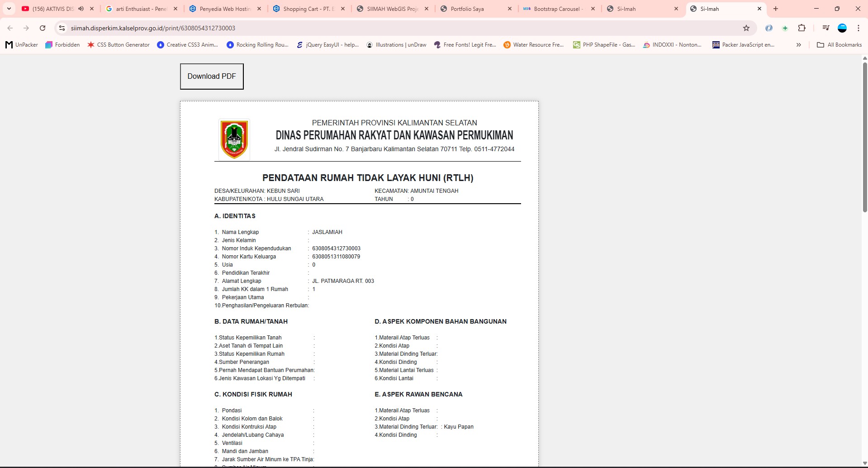Open the Illustrations unDraw bookmark

click(x=396, y=45)
